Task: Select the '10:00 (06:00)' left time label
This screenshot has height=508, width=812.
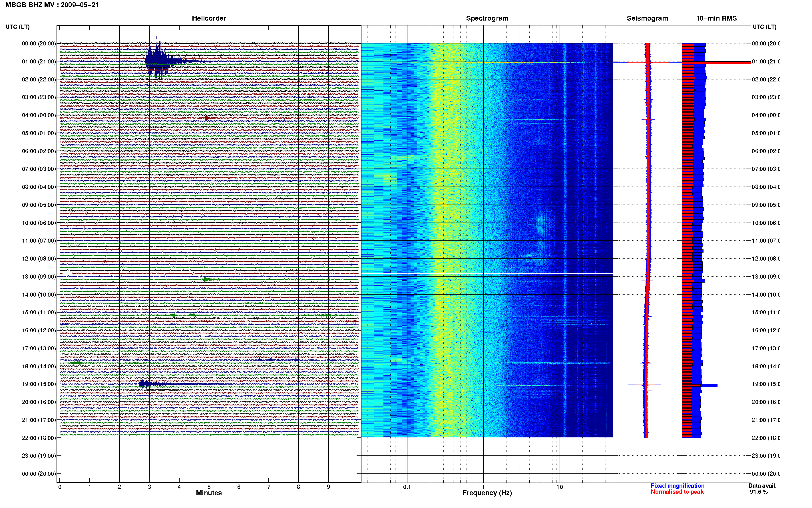Action: tap(39, 223)
